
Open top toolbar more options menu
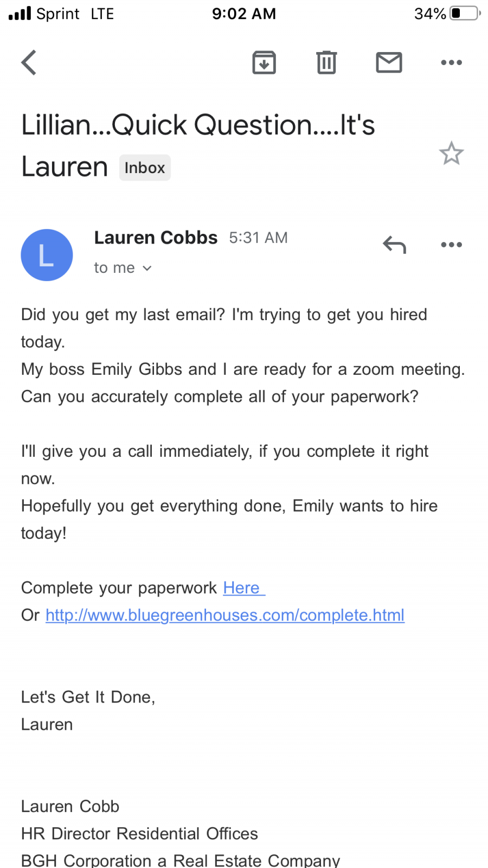(x=451, y=62)
